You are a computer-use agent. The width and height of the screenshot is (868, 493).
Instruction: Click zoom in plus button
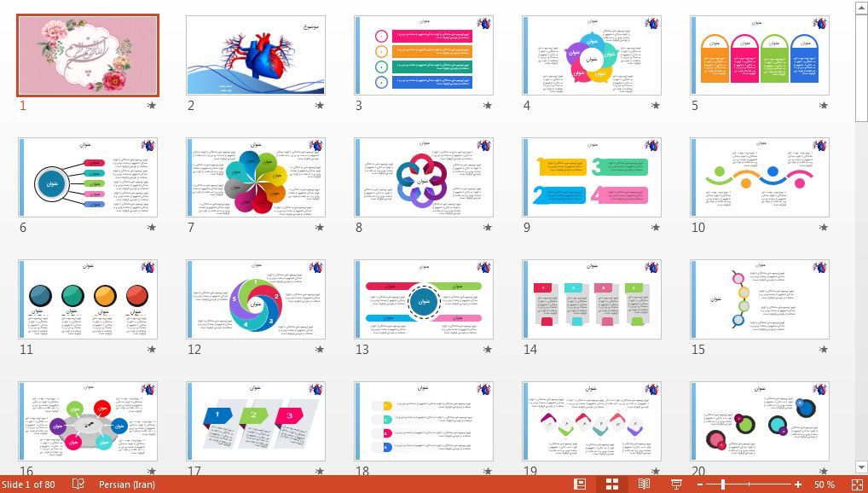[x=798, y=484]
